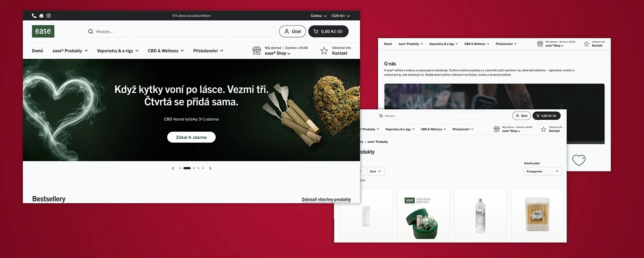The width and height of the screenshot is (644, 258).
Task: Open Čeština language dropdown
Action: point(319,16)
